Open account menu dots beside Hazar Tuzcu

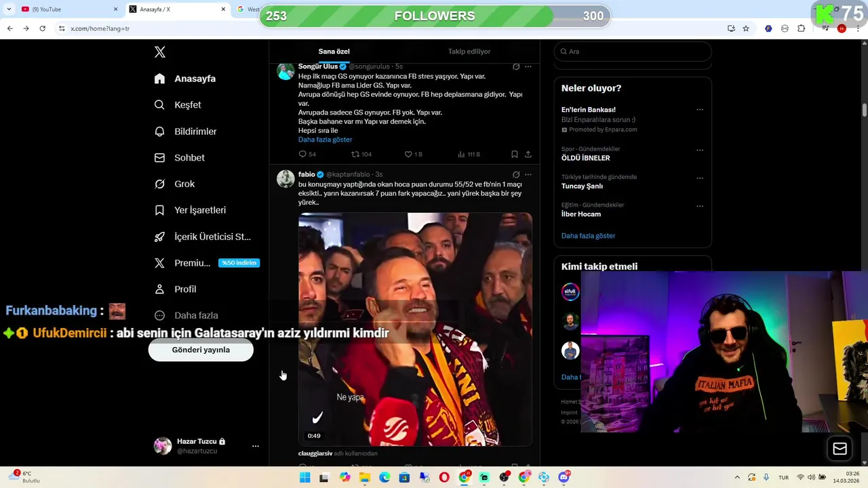256,446
